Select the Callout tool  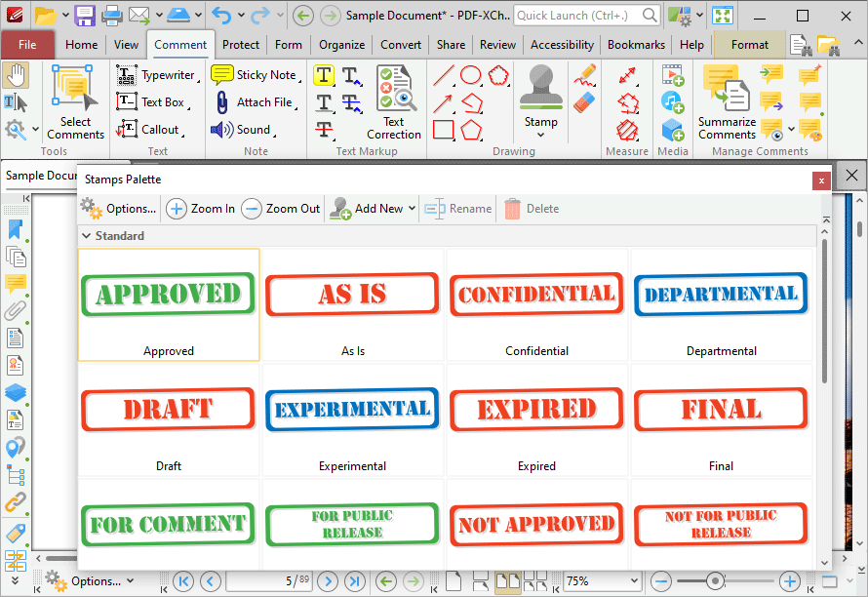pos(149,129)
